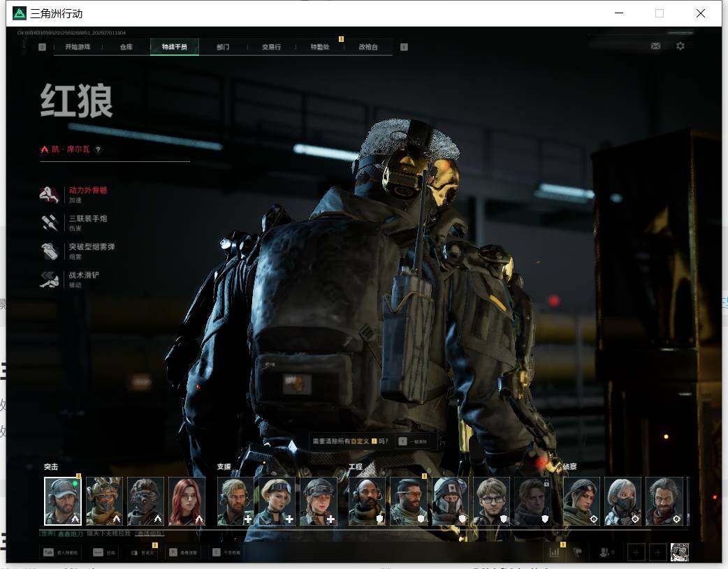This screenshot has height=569, width=728.
Task: Click the 支援 class label
Action: coord(224,467)
